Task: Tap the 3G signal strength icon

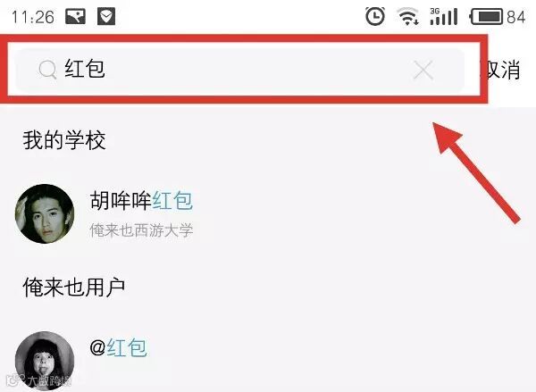Action: [x=444, y=16]
